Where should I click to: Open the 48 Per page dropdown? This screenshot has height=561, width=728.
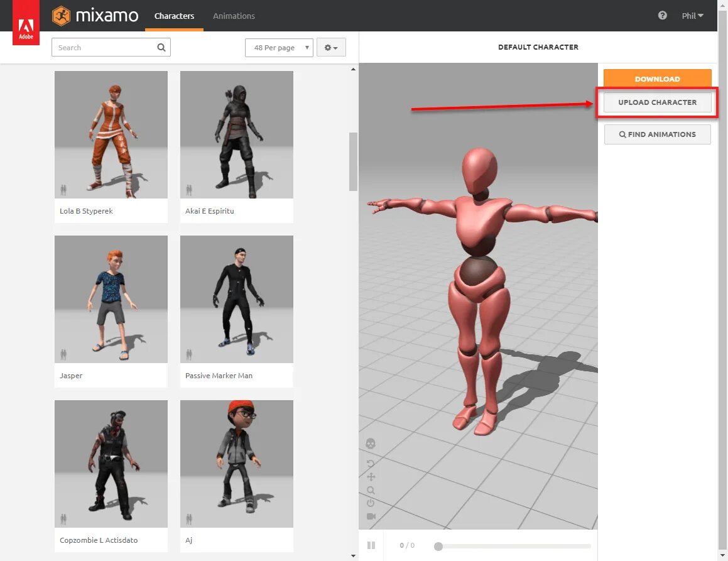click(279, 47)
